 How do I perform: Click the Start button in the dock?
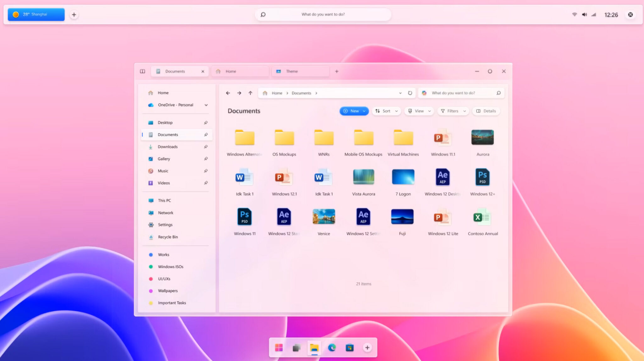point(279,347)
